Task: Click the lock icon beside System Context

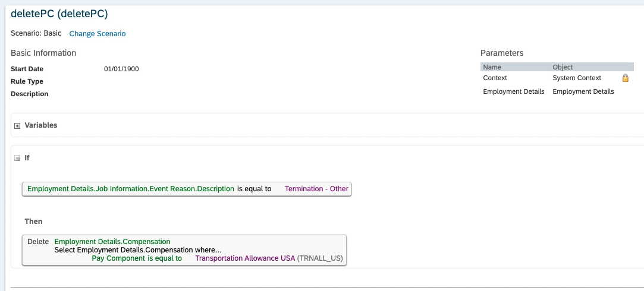Action: pyautogui.click(x=626, y=78)
